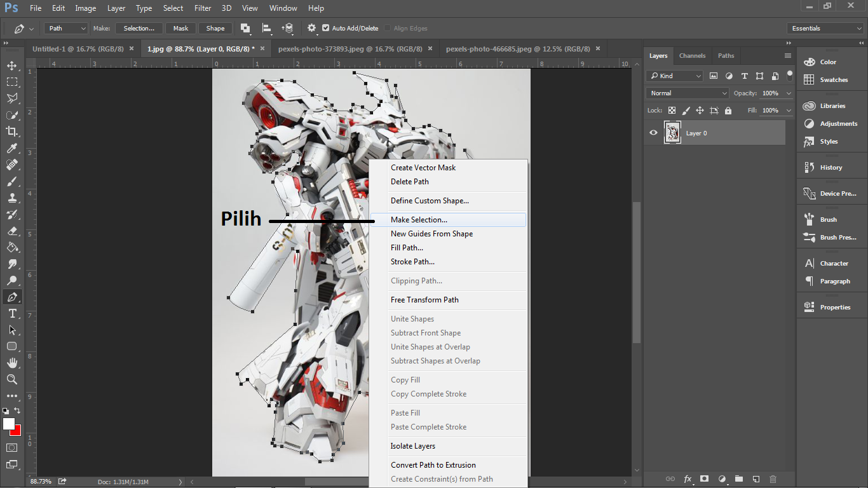Screen dimensions: 868x488
Task: Select the Move tool
Action: coord(12,65)
